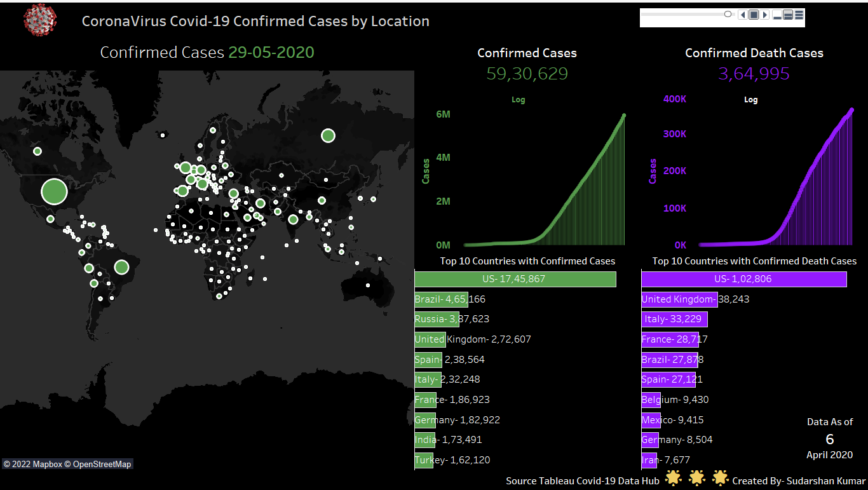This screenshot has width=868, height=490.
Task: Select the France- 1,86,923 bar
Action: [425, 400]
